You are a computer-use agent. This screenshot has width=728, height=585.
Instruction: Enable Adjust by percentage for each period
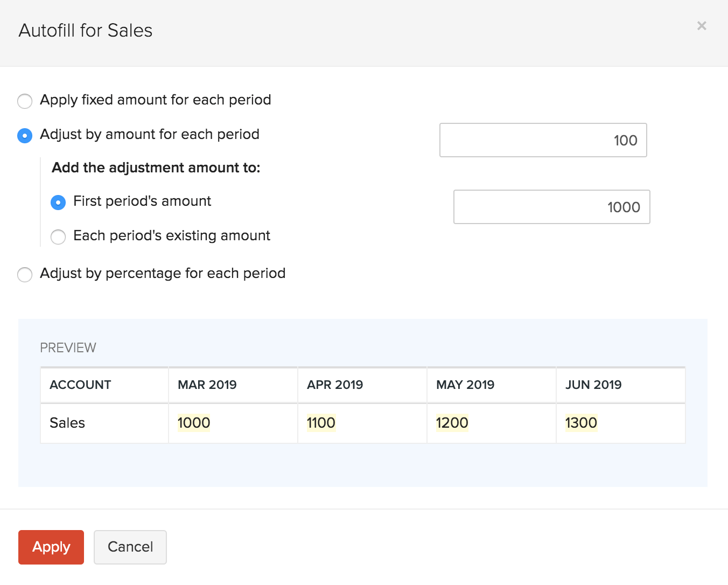pos(25,274)
